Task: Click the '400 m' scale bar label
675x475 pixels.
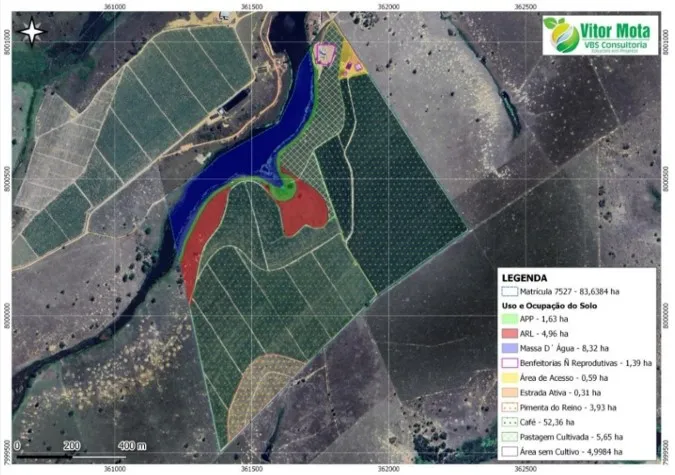Action: pyautogui.click(x=132, y=446)
